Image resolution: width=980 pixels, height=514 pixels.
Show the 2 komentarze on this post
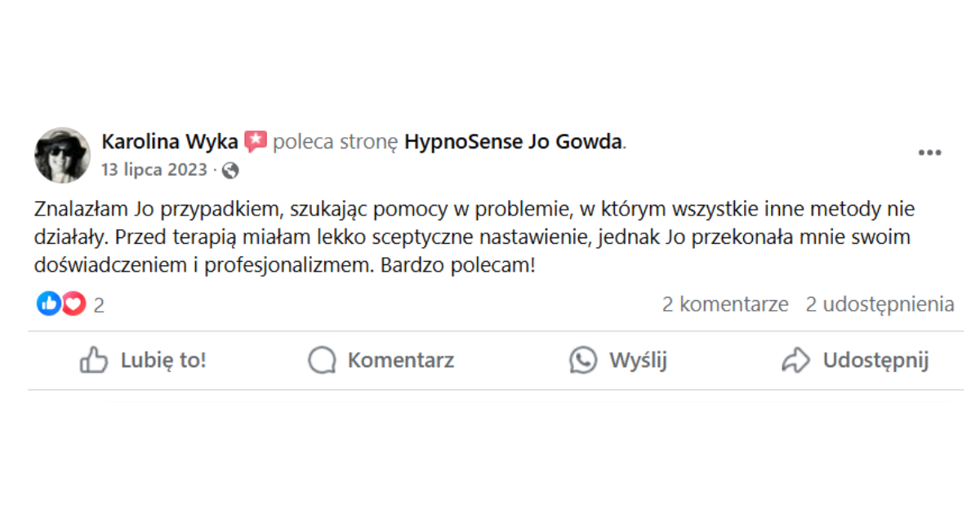725,304
